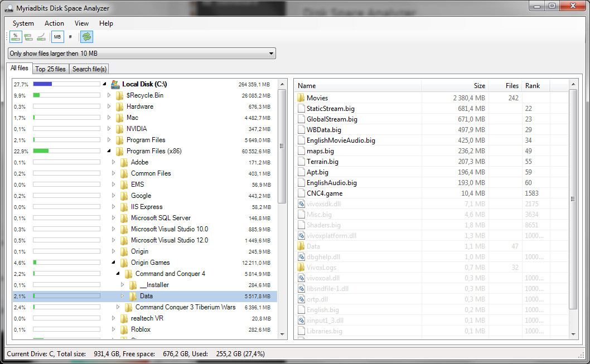
Task: Toggle the percentage bar display button
Action: pos(16,37)
